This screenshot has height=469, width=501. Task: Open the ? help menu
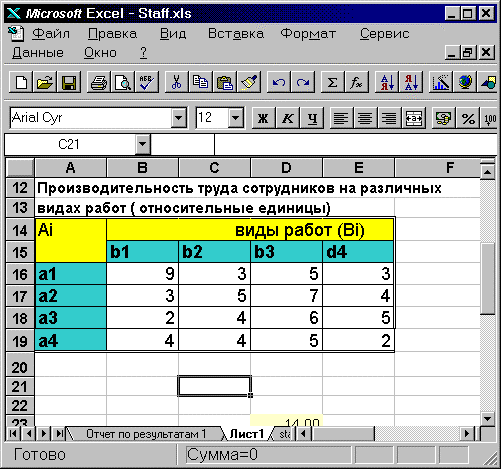(x=143, y=53)
